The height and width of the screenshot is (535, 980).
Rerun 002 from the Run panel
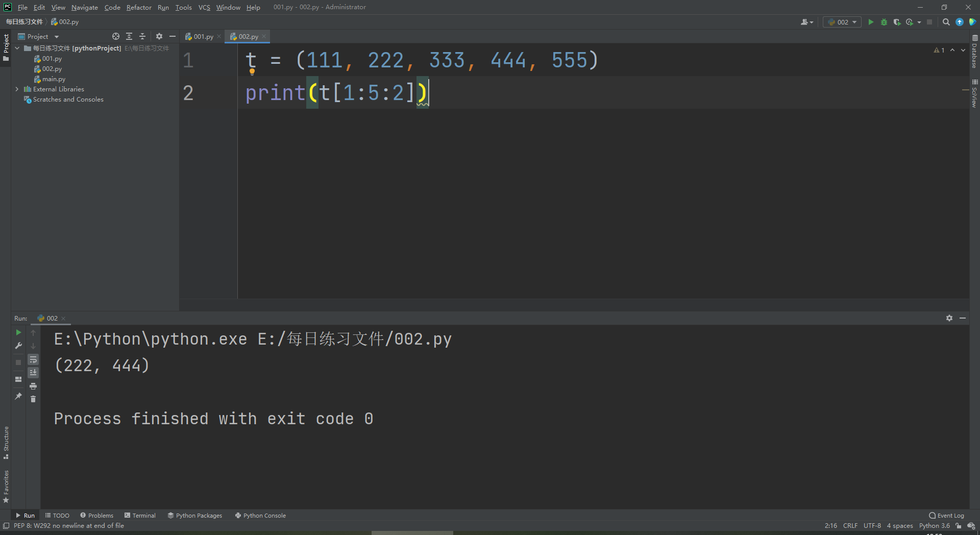click(x=18, y=332)
